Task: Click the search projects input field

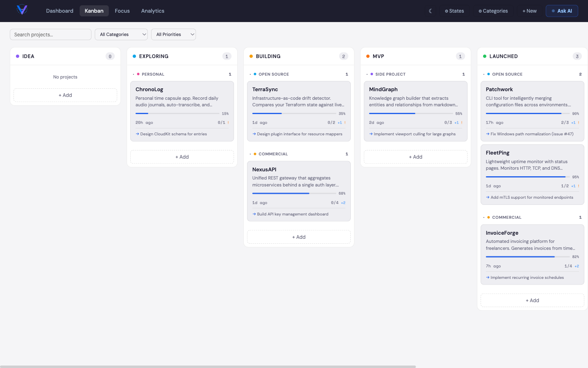Action: pos(50,34)
